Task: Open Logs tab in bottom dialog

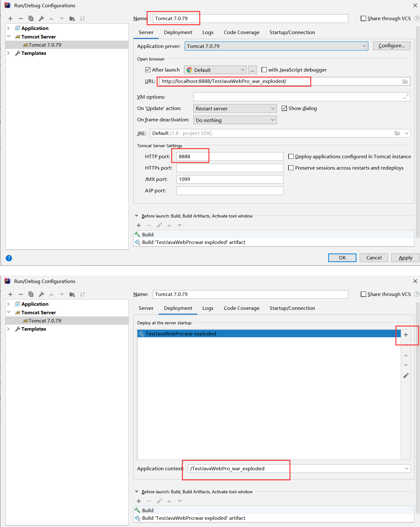Action: pyautogui.click(x=208, y=308)
